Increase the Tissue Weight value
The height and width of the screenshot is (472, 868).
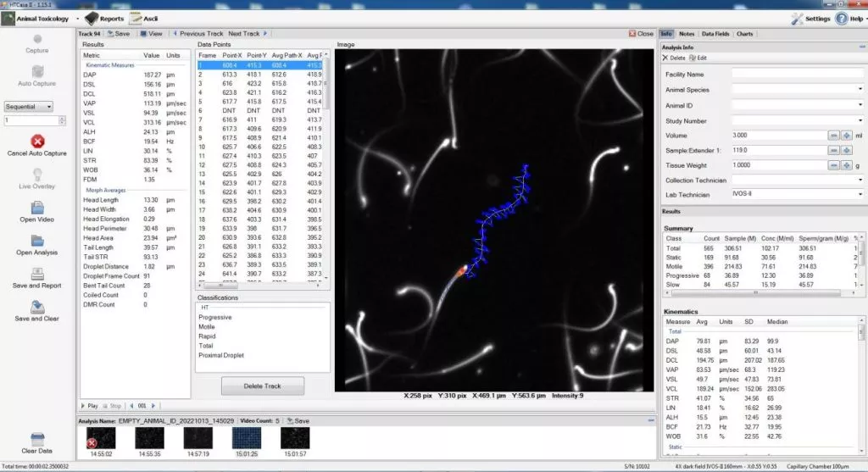pyautogui.click(x=847, y=165)
